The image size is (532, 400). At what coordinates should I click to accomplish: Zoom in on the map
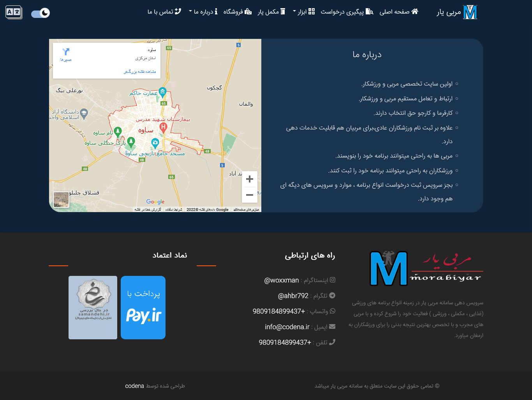coord(250,179)
